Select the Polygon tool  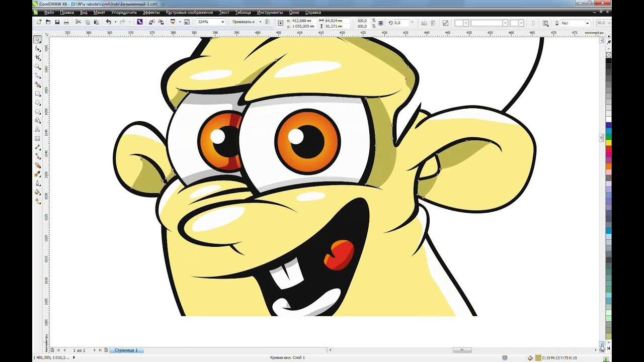38,112
